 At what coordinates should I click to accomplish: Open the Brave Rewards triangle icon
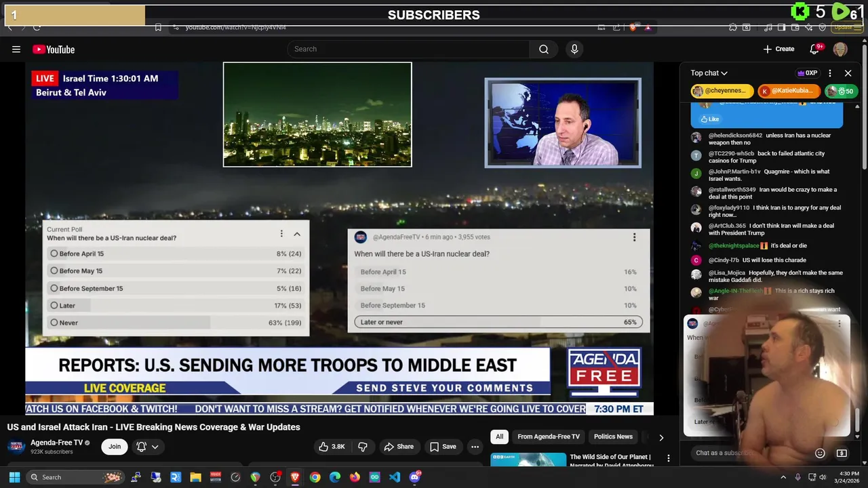point(648,27)
